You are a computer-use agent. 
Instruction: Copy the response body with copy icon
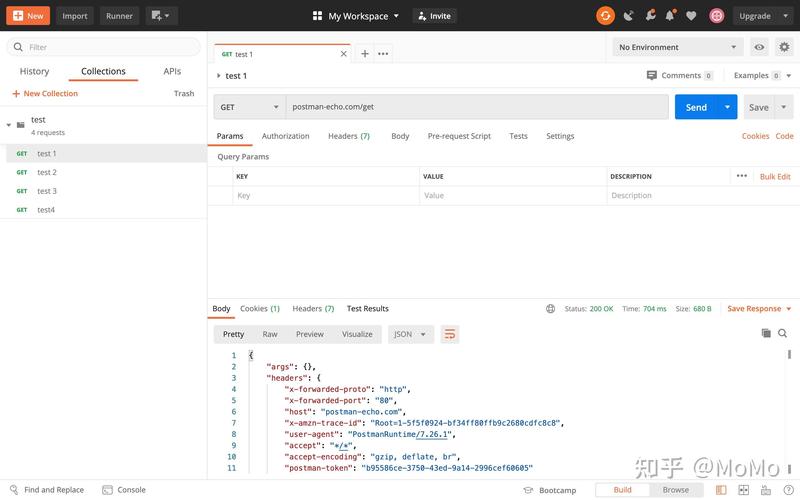[x=766, y=333]
